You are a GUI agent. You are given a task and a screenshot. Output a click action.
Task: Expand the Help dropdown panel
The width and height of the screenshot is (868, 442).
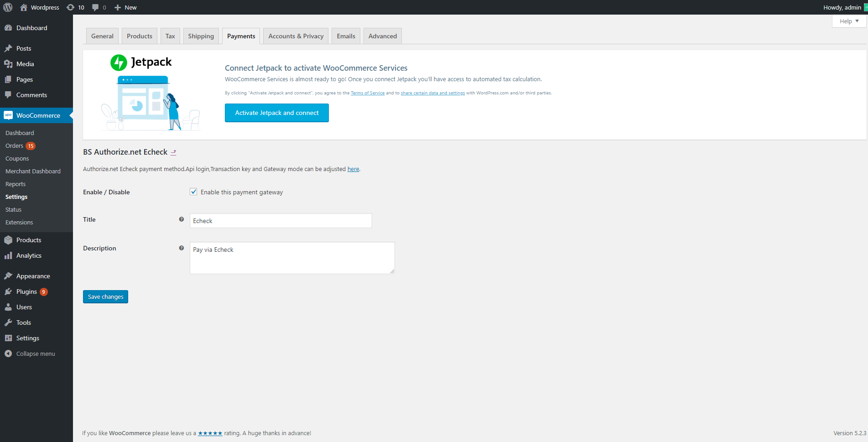point(849,21)
